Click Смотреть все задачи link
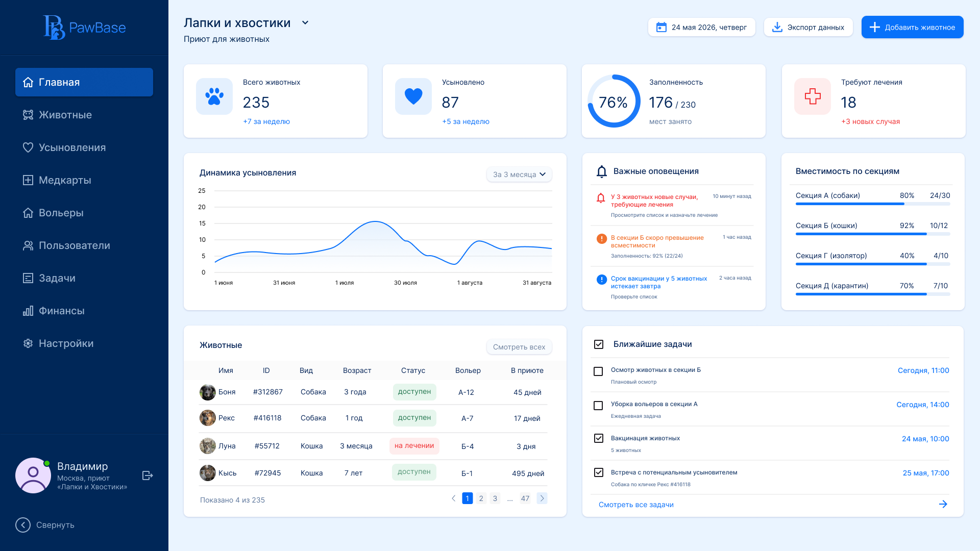This screenshot has width=980, height=551. click(636, 504)
